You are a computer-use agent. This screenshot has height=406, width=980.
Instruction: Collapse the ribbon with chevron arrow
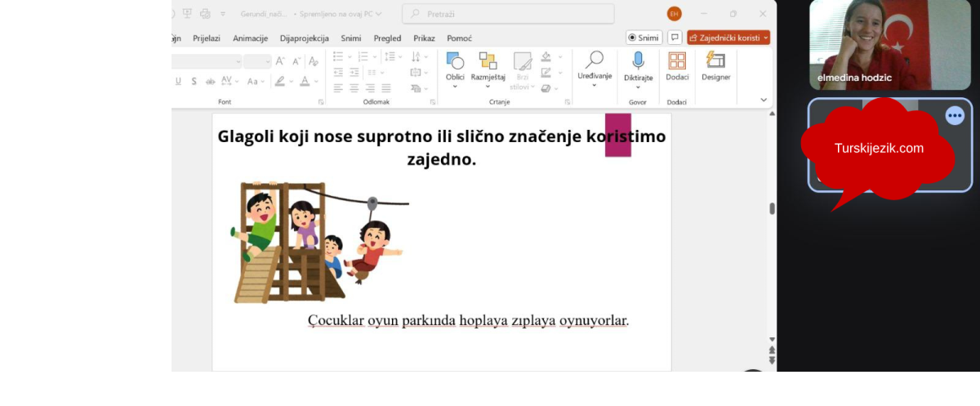pos(764,100)
